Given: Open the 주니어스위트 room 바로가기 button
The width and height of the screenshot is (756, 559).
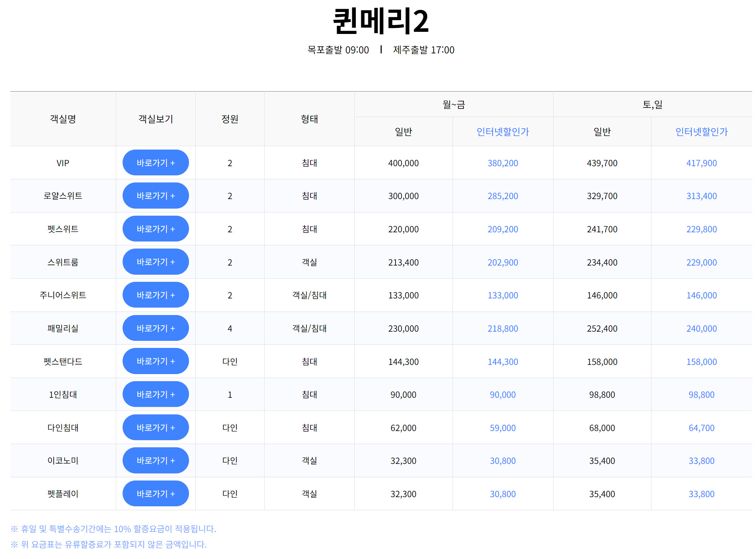Looking at the screenshot, I should coord(155,295).
